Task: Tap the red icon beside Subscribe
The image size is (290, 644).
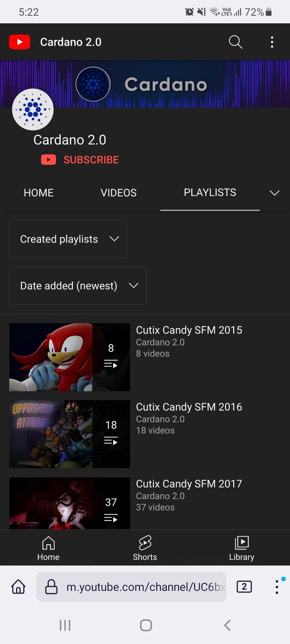Action: click(48, 159)
